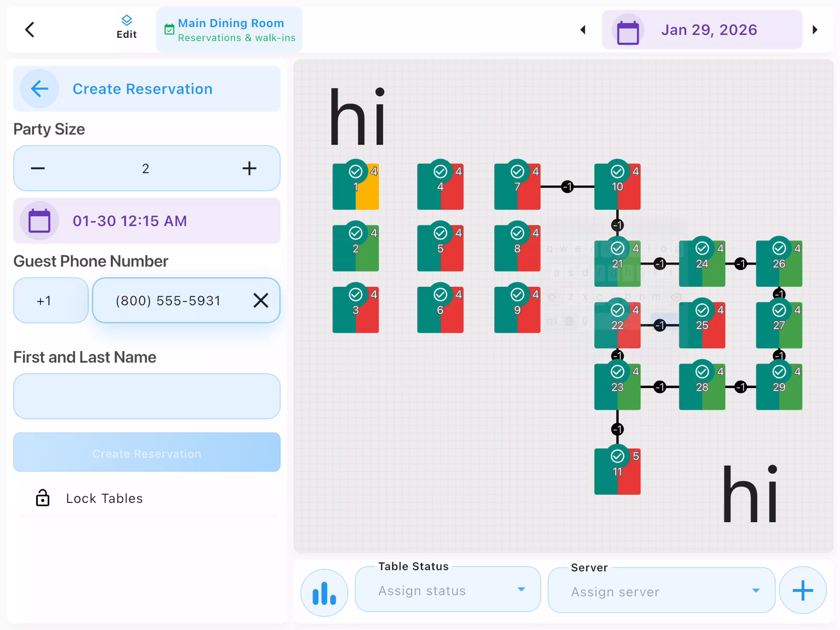This screenshot has width=840, height=630.
Task: Select table 26 on floor plan
Action: click(779, 263)
